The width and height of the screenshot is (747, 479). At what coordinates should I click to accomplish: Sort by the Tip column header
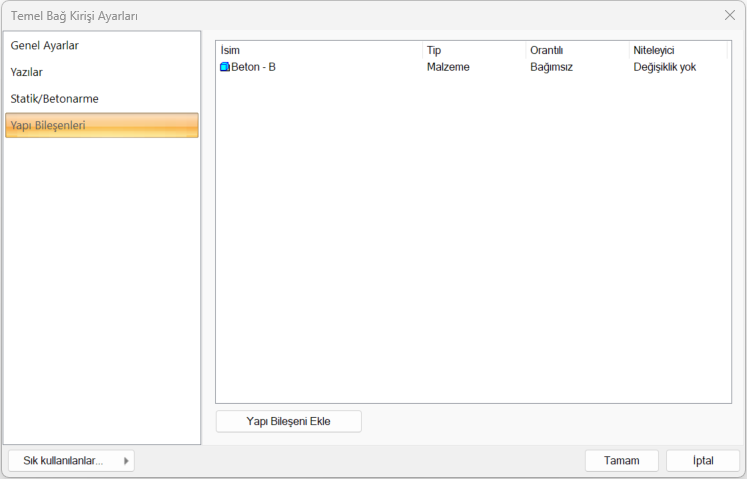474,50
